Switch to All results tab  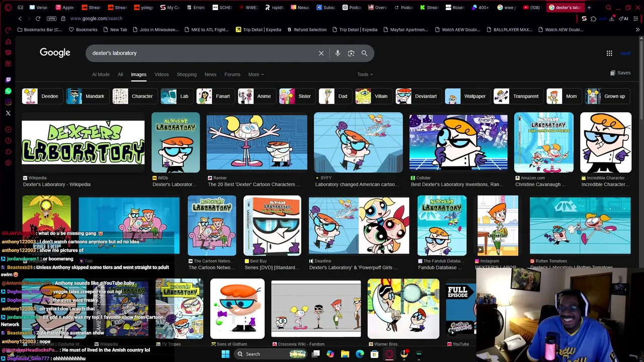pyautogui.click(x=120, y=74)
